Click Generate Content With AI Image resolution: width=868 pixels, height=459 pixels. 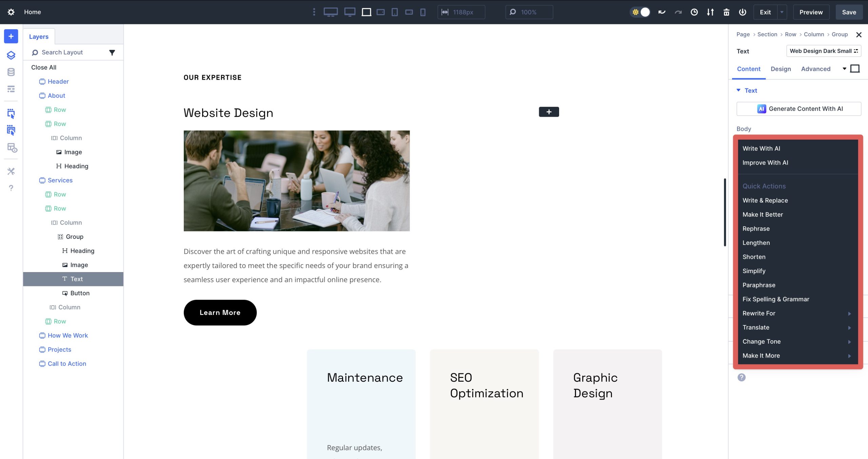(799, 109)
